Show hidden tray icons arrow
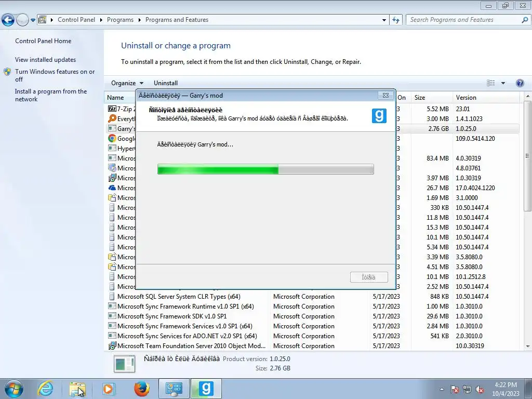Image resolution: width=532 pixels, height=399 pixels. click(x=442, y=389)
